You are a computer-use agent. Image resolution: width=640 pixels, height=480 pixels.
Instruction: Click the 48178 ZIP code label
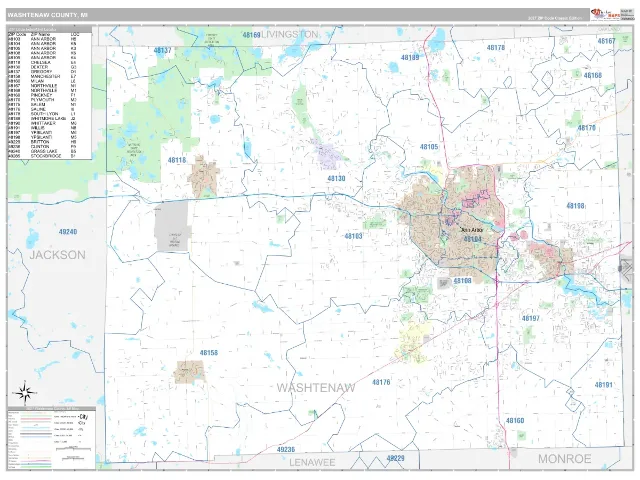tap(496, 48)
